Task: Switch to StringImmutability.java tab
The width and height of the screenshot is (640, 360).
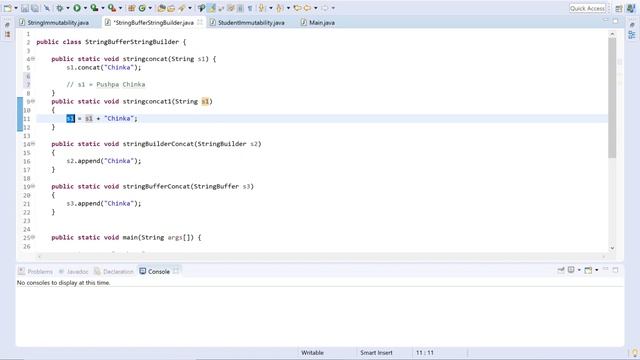Action: pyautogui.click(x=54, y=22)
